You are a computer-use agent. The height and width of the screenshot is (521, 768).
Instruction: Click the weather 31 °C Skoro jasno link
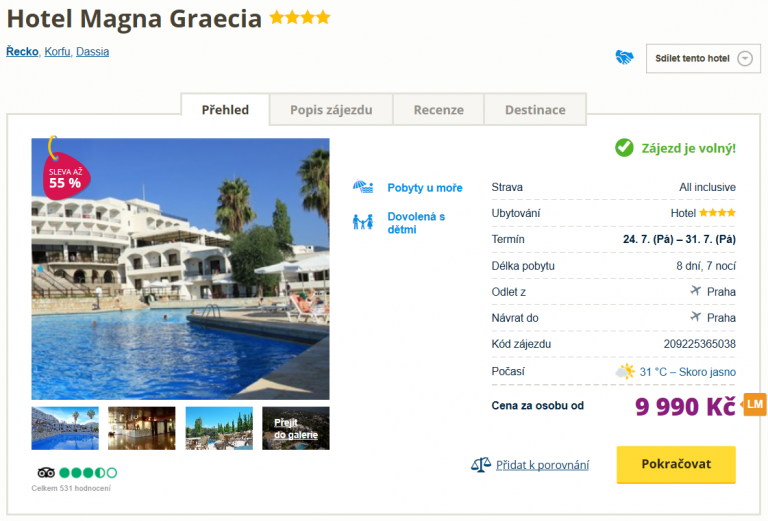click(x=687, y=372)
